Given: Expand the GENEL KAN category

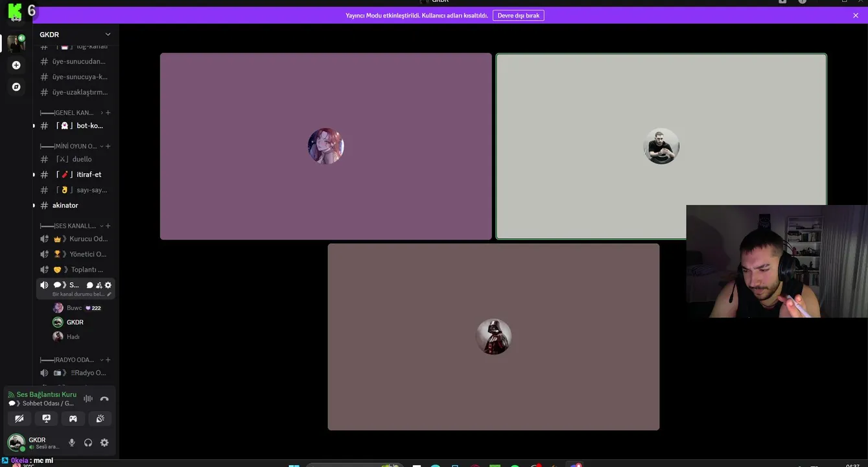Looking at the screenshot, I should (x=69, y=113).
